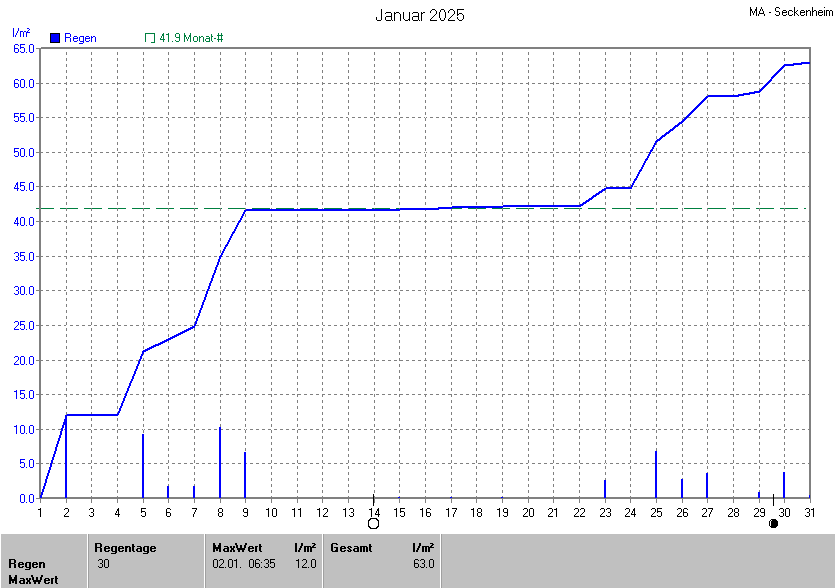The height and width of the screenshot is (588, 835).
Task: Click the MaxWert column header in table
Action: pyautogui.click(x=237, y=548)
